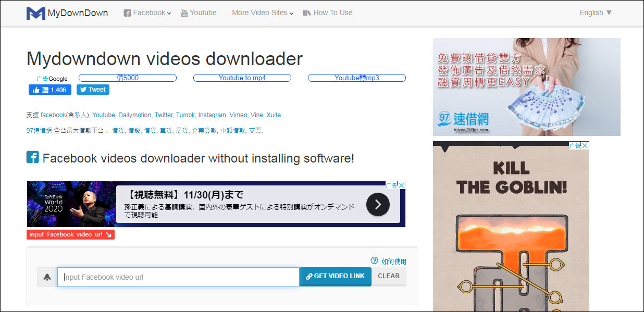Open the Instagram link

212,115
